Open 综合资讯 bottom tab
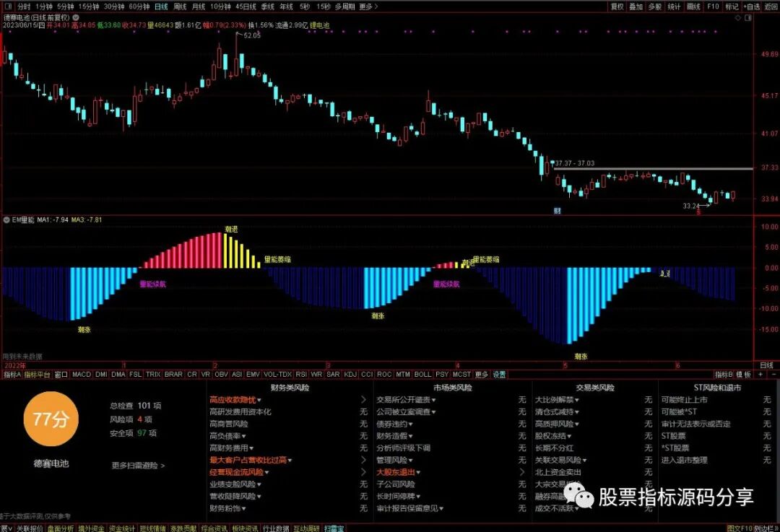780x532 pixels. point(214,528)
